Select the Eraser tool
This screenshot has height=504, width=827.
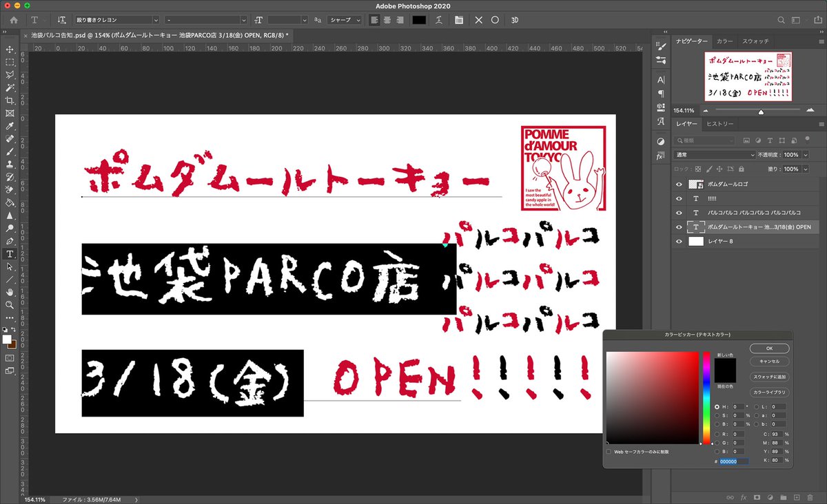10,190
